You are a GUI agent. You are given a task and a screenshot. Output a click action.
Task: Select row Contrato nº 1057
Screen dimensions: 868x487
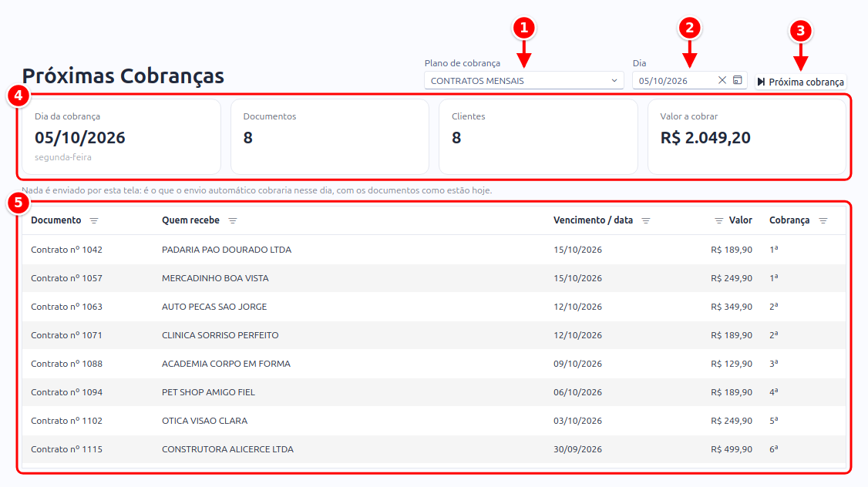click(434, 278)
